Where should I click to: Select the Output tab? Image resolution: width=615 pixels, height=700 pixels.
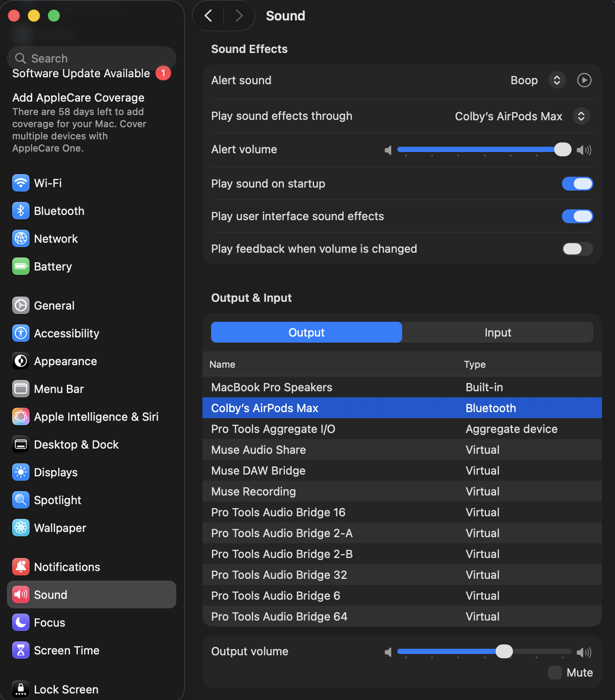(307, 332)
